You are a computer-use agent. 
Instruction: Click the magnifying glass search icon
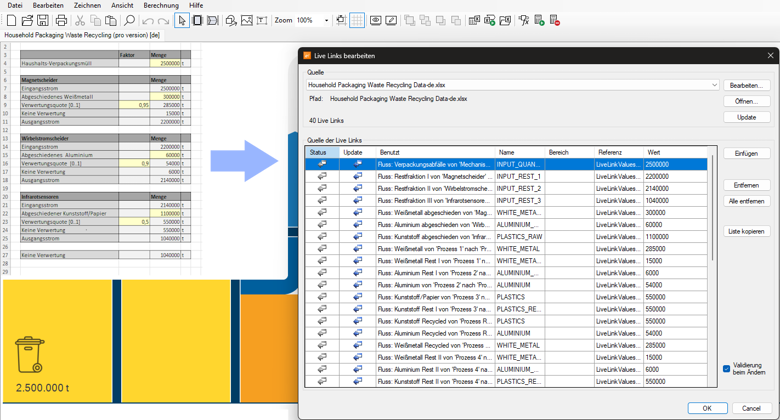129,20
